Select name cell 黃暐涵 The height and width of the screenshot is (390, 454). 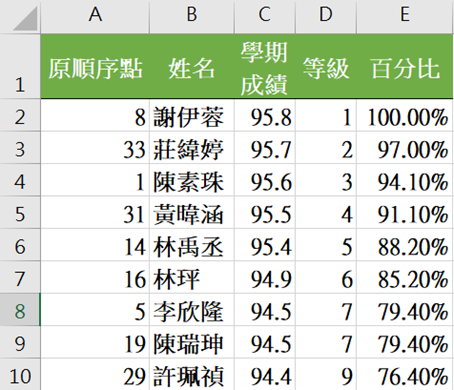[192, 212]
